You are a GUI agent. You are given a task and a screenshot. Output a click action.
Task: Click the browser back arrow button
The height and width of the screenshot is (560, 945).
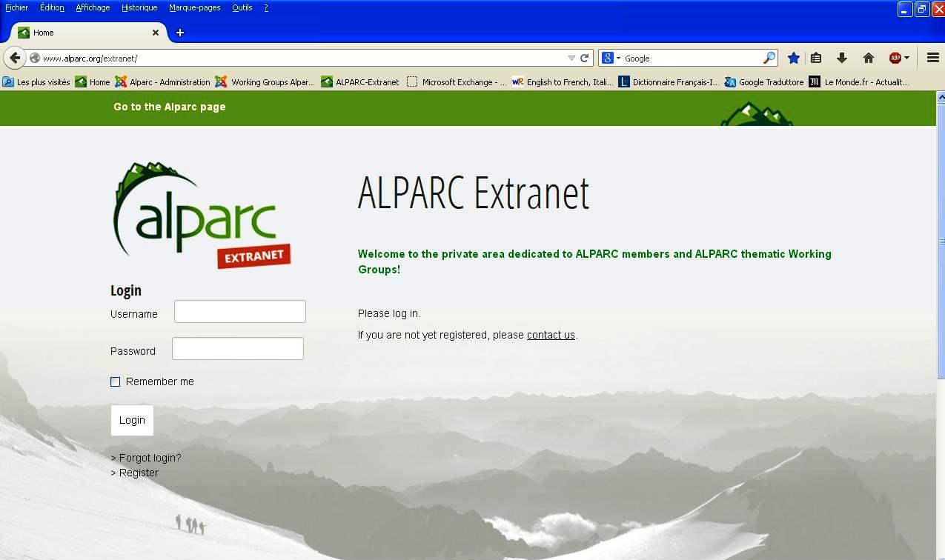click(x=14, y=58)
